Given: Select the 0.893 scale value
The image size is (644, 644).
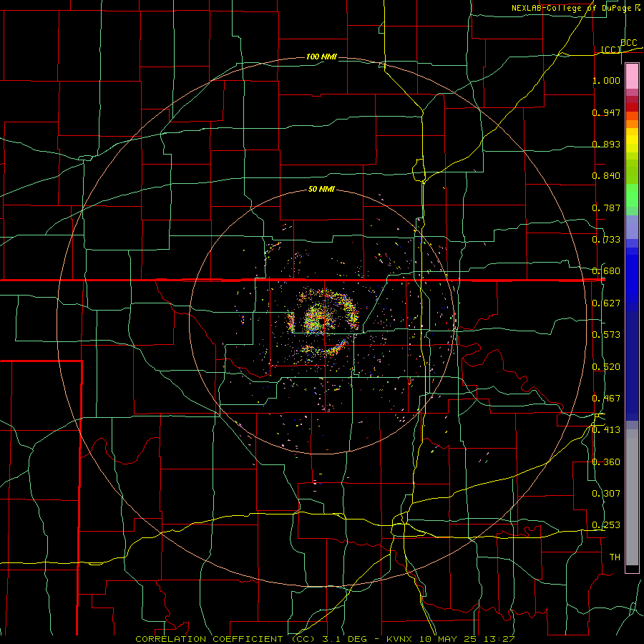Looking at the screenshot, I should [606, 144].
